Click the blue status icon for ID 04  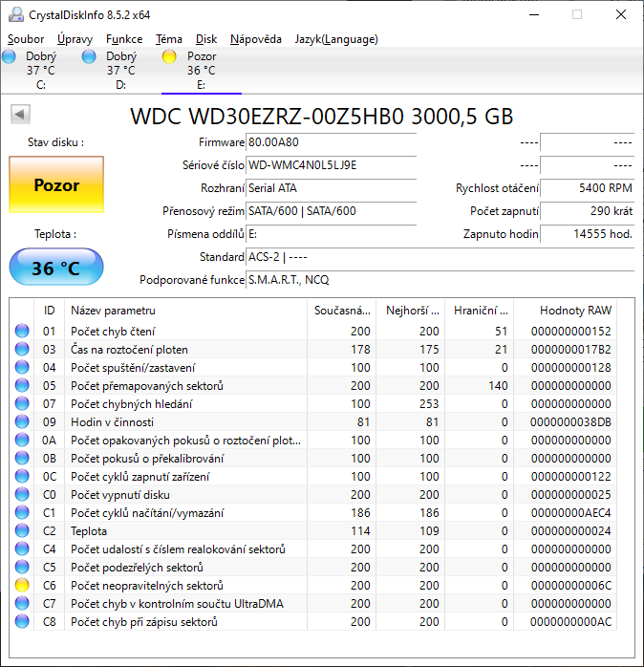22,367
